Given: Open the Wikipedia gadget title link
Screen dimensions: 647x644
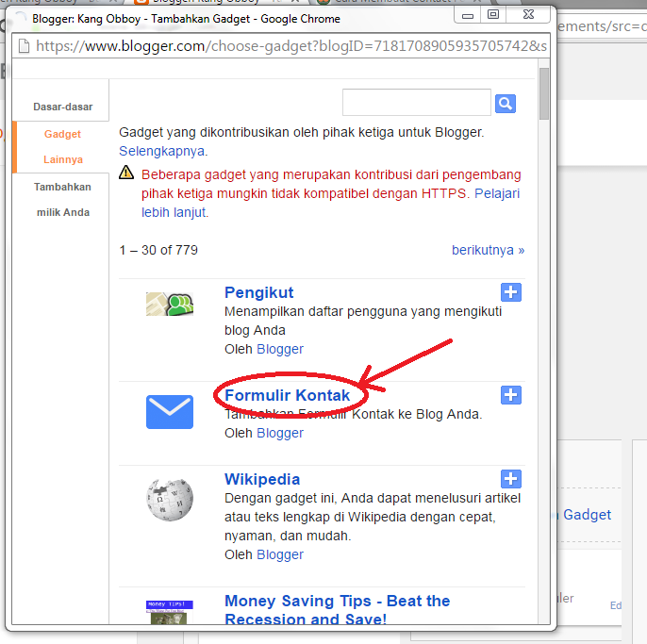Looking at the screenshot, I should coord(262,479).
